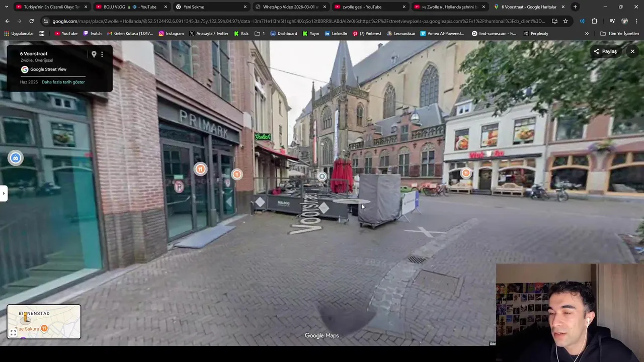Open the Perplexity bookmark
This screenshot has height=362, width=644.
tap(536, 34)
